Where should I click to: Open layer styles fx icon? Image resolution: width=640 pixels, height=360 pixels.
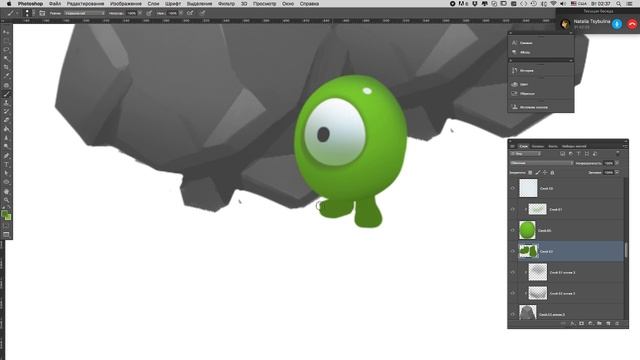tap(573, 323)
